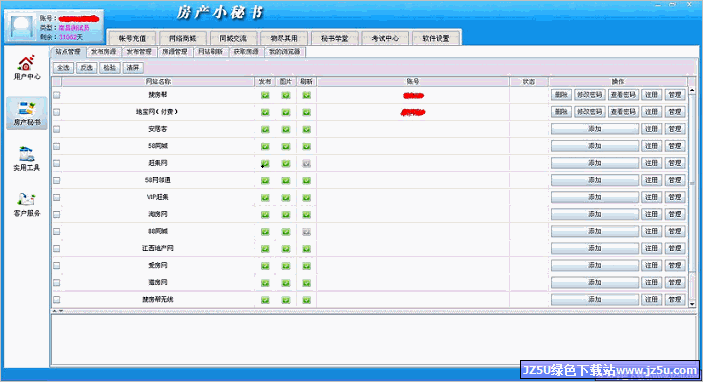This screenshot has width=703, height=382.
Task: Switch to the 发布房源 sub-tab
Action: click(x=104, y=52)
